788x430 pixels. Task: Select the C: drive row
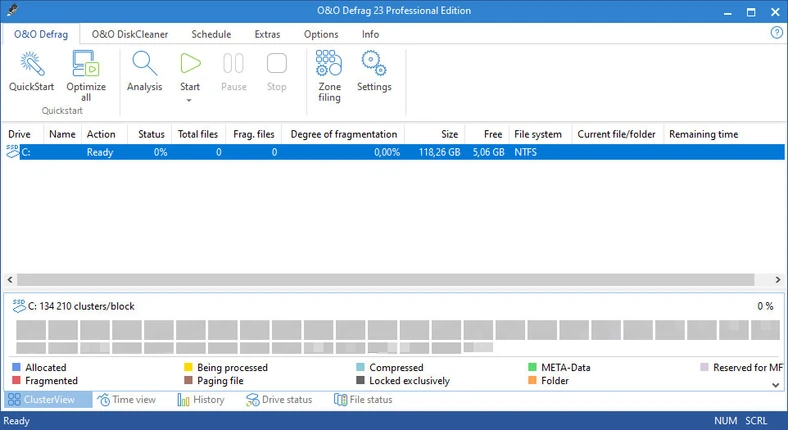[x=395, y=152]
